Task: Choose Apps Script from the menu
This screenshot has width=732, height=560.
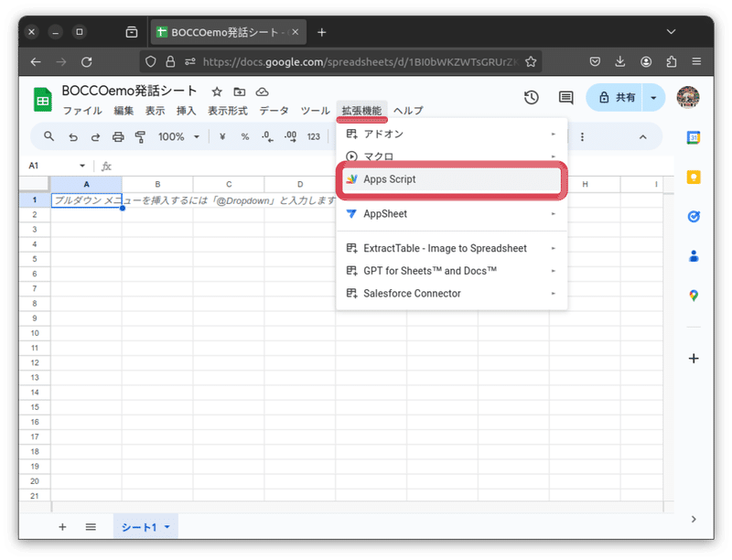Action: click(451, 179)
